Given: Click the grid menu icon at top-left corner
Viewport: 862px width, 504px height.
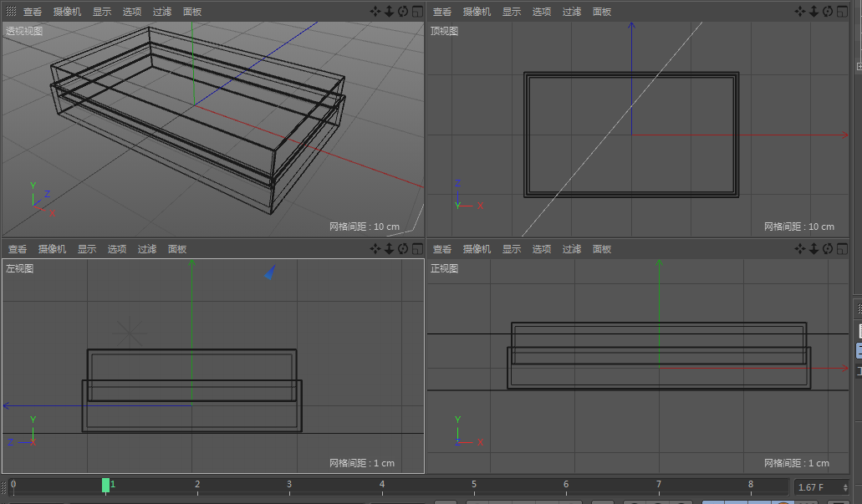Looking at the screenshot, I should tap(9, 12).
